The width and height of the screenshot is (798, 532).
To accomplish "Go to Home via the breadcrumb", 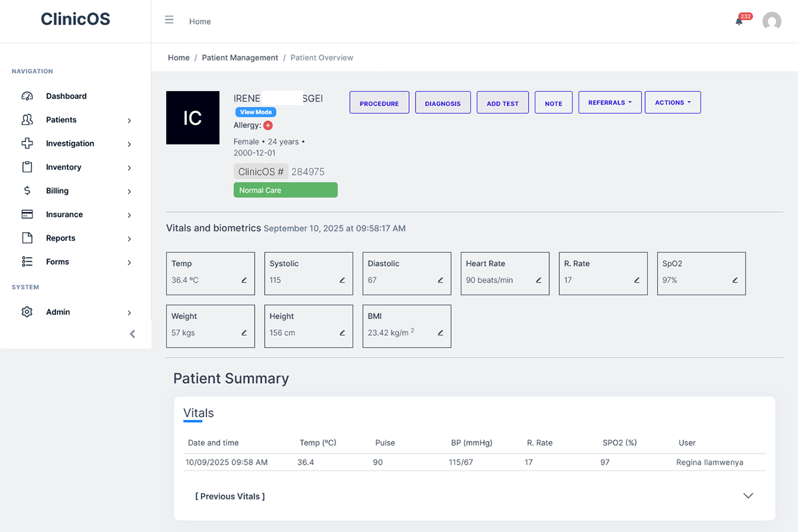I will click(178, 57).
